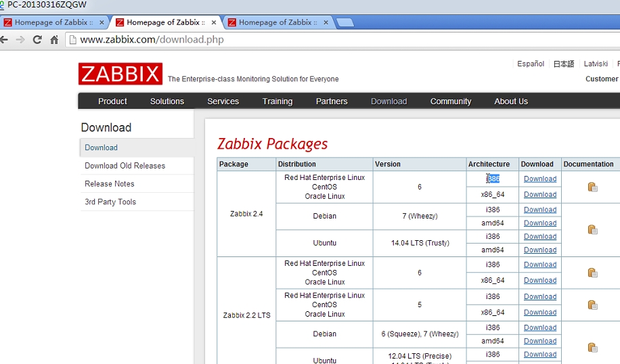Download Zabbix 2.4 Debian amd64 package
This screenshot has height=364, width=620.
coord(540,223)
